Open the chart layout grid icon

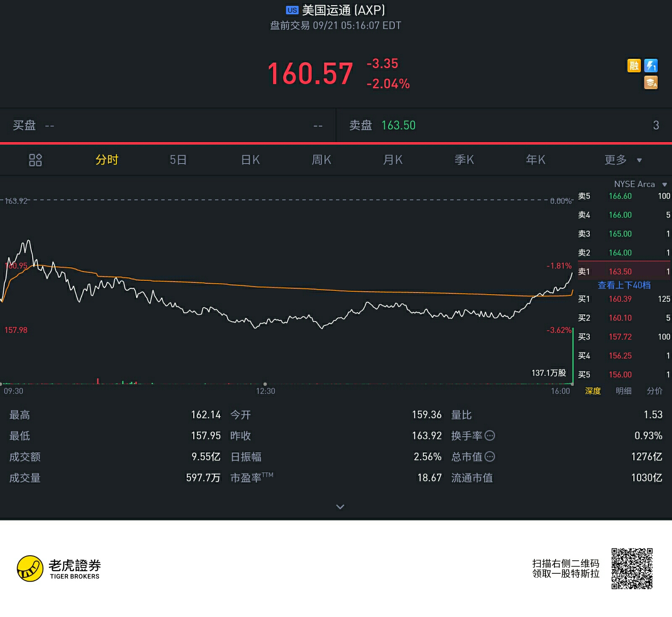35,160
